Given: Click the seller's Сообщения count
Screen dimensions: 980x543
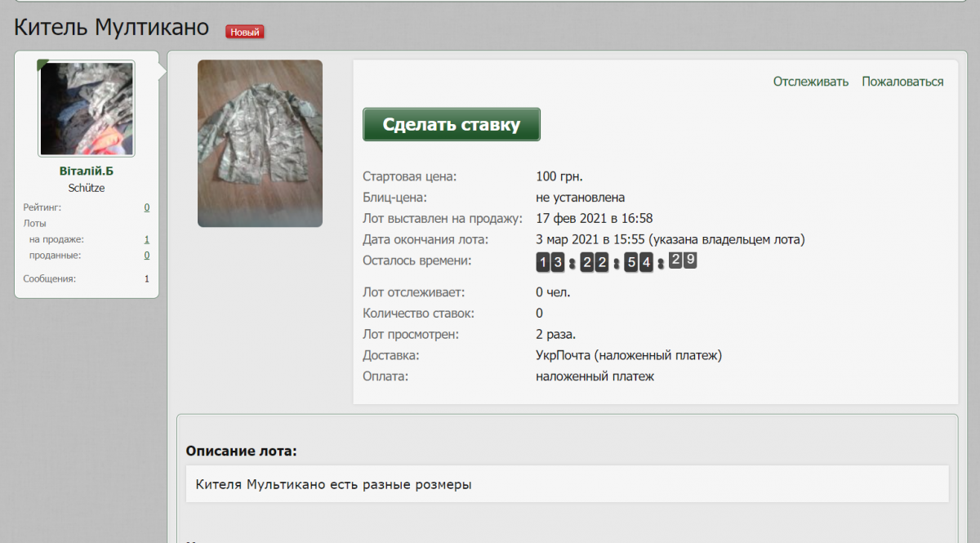Looking at the screenshot, I should coord(147,278).
